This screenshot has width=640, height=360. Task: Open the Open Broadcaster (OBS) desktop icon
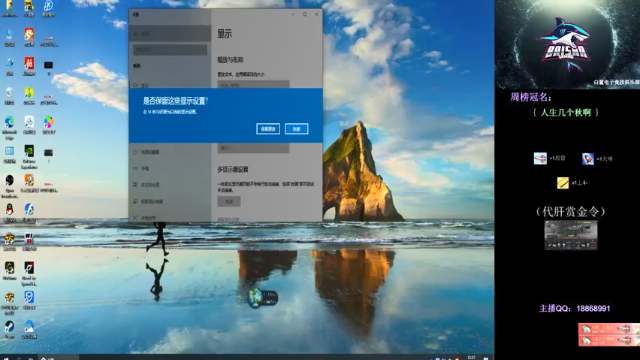click(9, 180)
